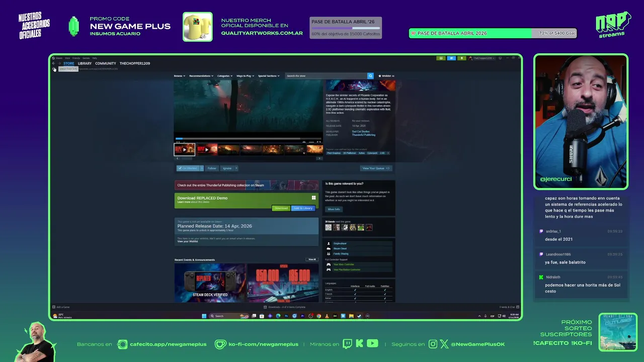Click the Steam Cloud feature icon row
The image size is (644, 362).
point(358,248)
